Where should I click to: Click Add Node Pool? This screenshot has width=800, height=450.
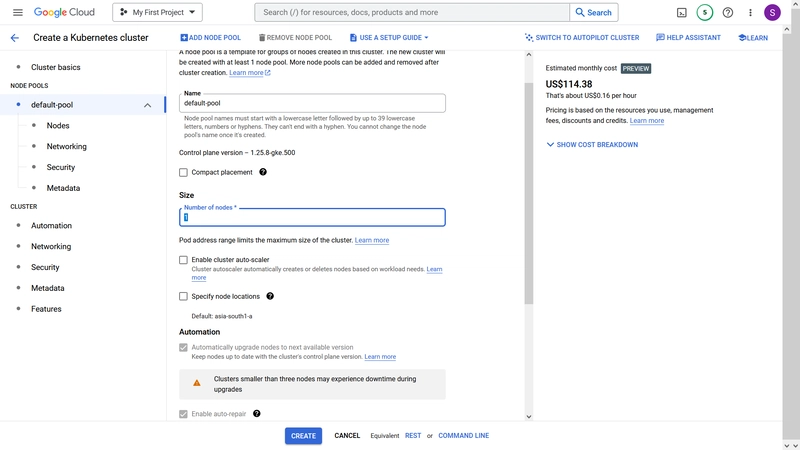[x=210, y=38]
